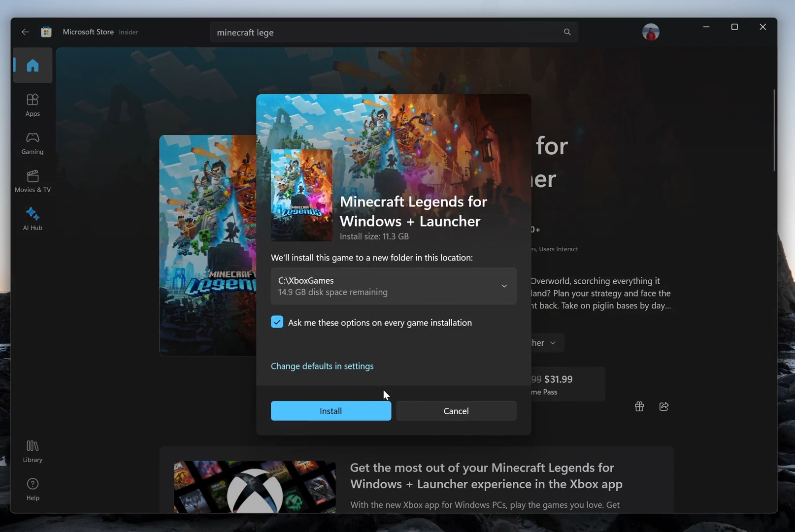The width and height of the screenshot is (795, 532).
Task: Maximize the Microsoft Store window
Action: pyautogui.click(x=734, y=27)
